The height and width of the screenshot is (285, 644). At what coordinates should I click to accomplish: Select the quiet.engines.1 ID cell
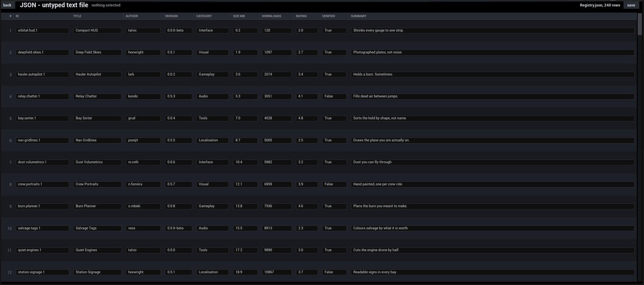(x=42, y=250)
